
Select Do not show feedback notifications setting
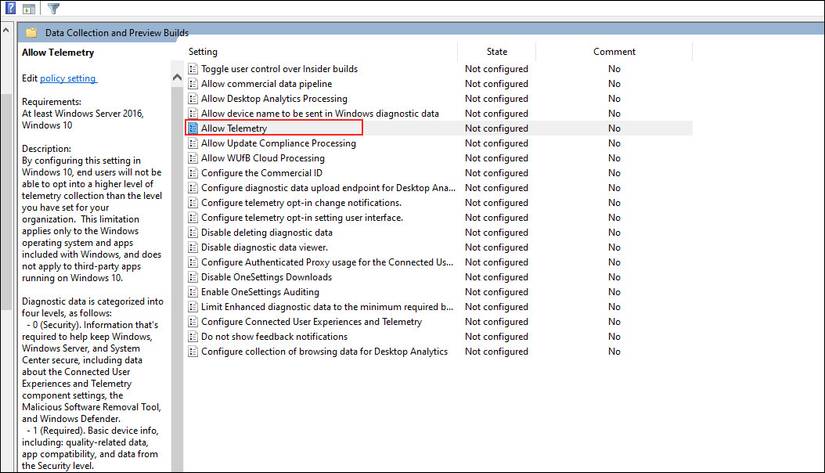click(x=274, y=336)
